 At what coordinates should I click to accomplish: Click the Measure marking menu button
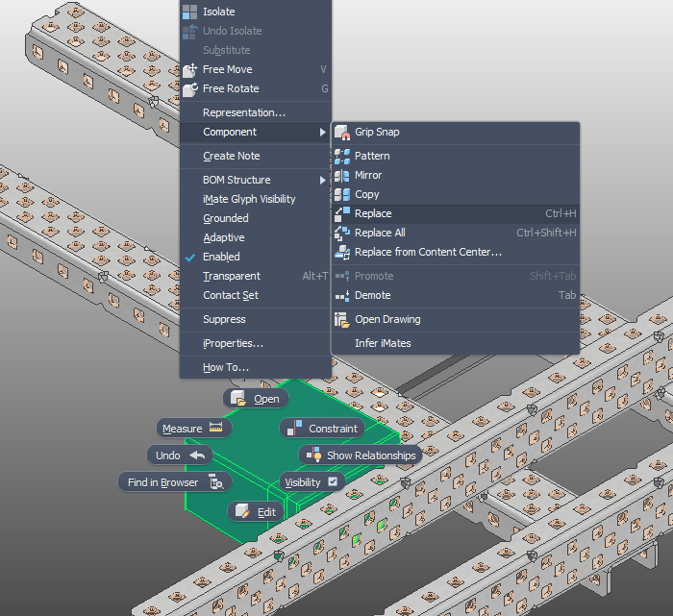click(194, 428)
